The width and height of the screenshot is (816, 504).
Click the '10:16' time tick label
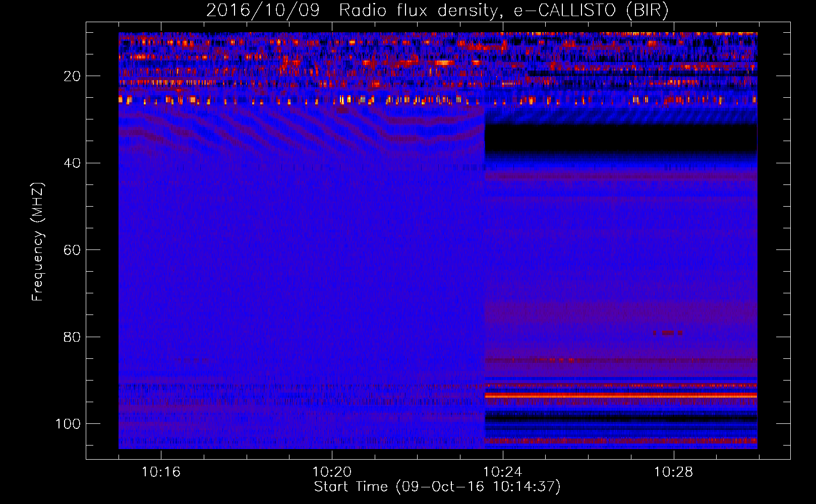161,472
